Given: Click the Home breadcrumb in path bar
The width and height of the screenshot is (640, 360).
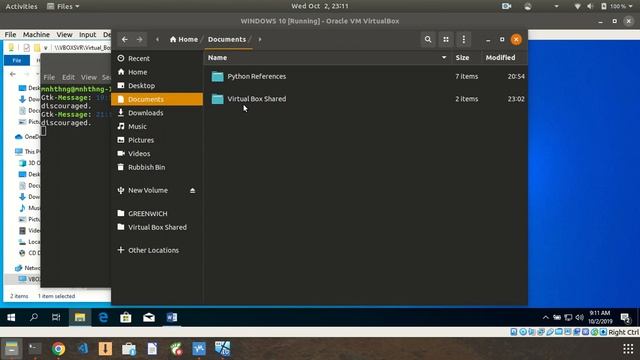Looking at the screenshot, I should coord(184,40).
